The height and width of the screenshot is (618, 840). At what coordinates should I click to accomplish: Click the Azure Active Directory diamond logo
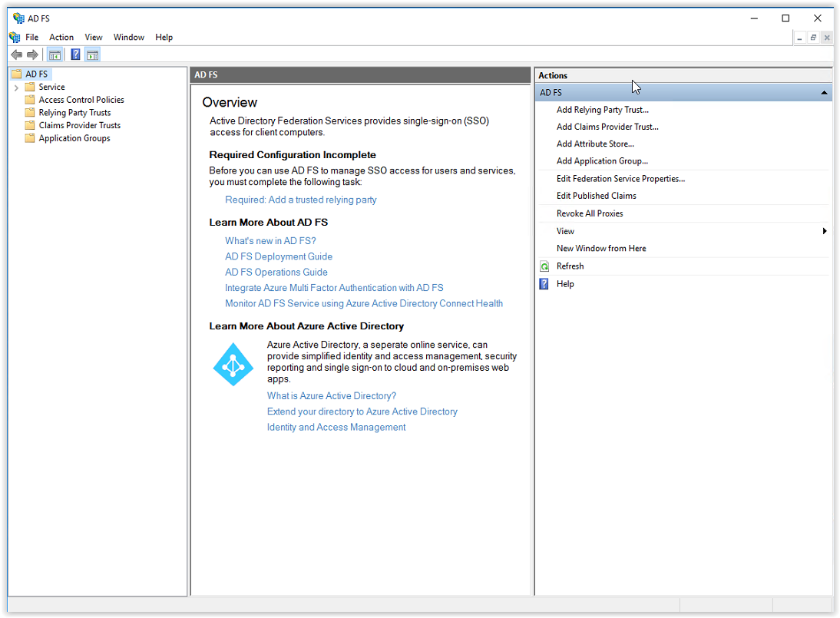tap(233, 365)
